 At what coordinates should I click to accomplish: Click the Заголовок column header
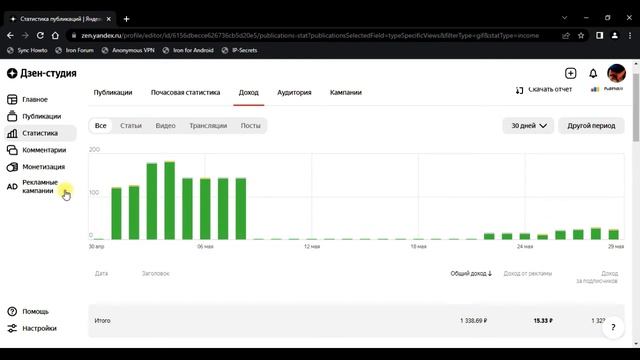pyautogui.click(x=156, y=273)
